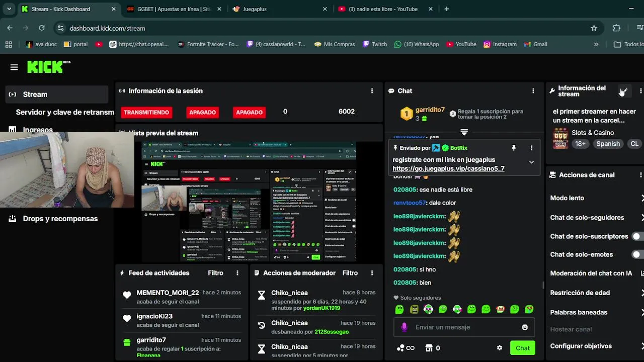Open the browser extensions puzzle icon
The width and height of the screenshot is (644, 362).
click(x=616, y=28)
